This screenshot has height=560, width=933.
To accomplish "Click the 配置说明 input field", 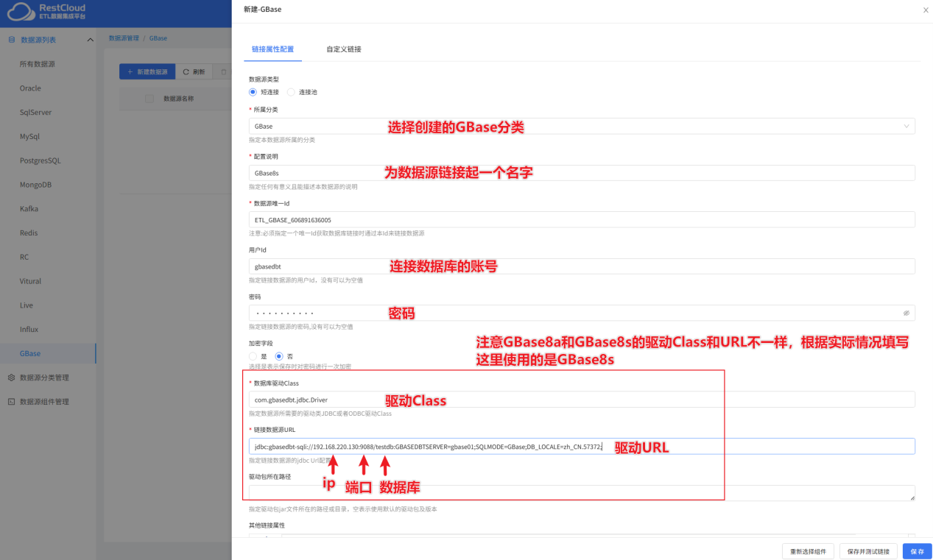I will pyautogui.click(x=582, y=173).
